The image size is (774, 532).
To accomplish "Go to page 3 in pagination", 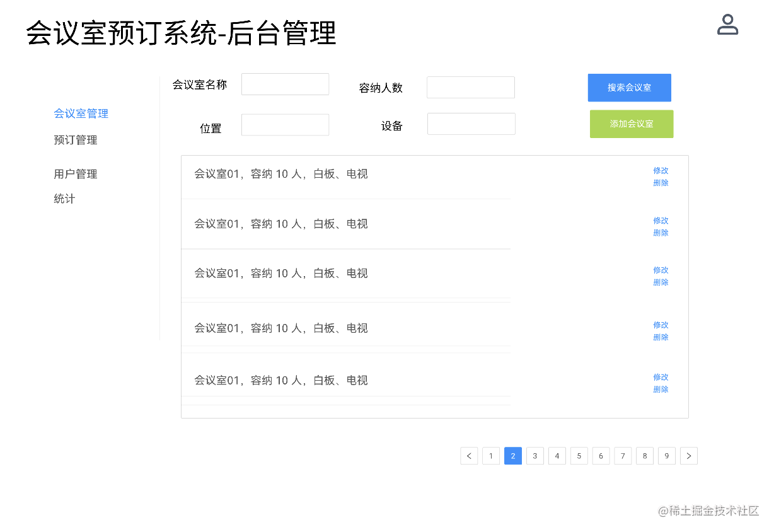I will click(535, 456).
